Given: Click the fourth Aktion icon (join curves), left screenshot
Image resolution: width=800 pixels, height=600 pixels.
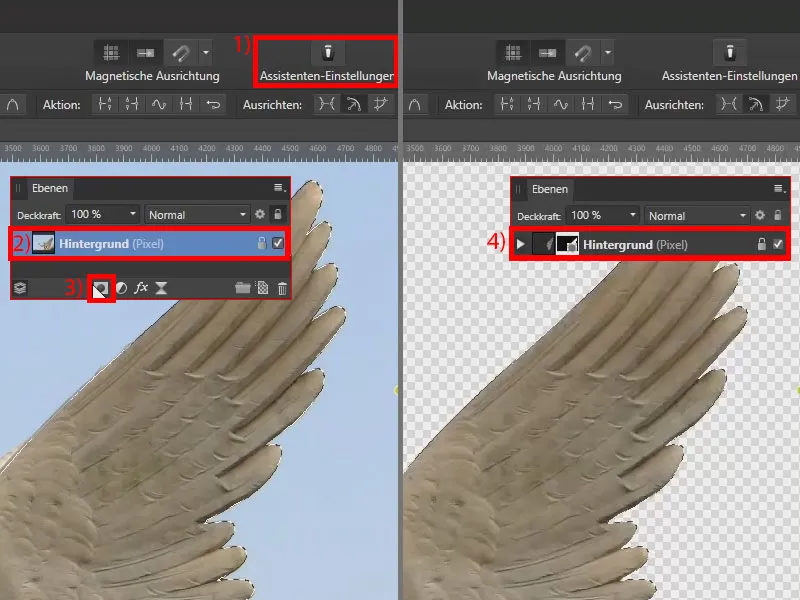Looking at the screenshot, I should click(x=186, y=105).
